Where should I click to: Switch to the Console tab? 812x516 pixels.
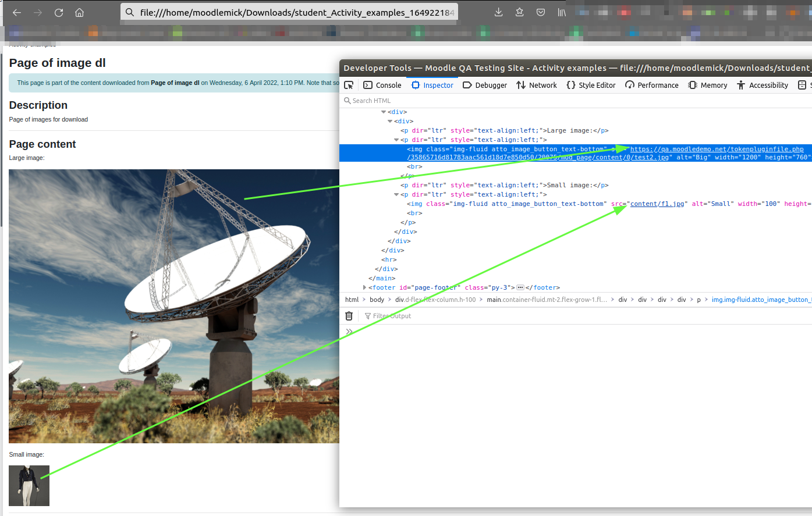coord(382,85)
